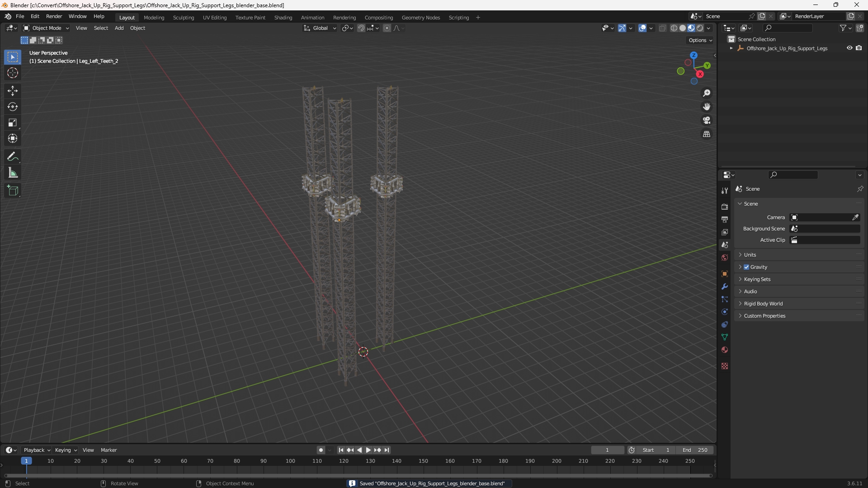Open the Tool properties tab
The image size is (868, 488).
tap(725, 191)
